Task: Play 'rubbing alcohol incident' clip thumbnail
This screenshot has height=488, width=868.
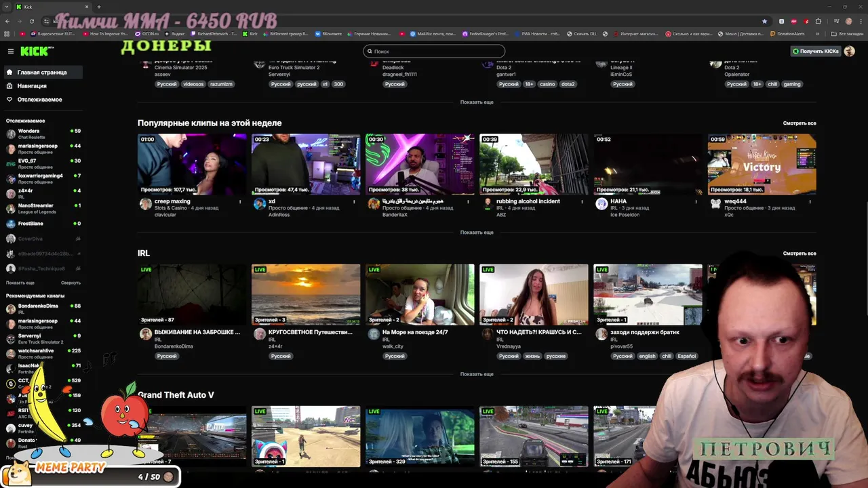Action: [x=534, y=164]
